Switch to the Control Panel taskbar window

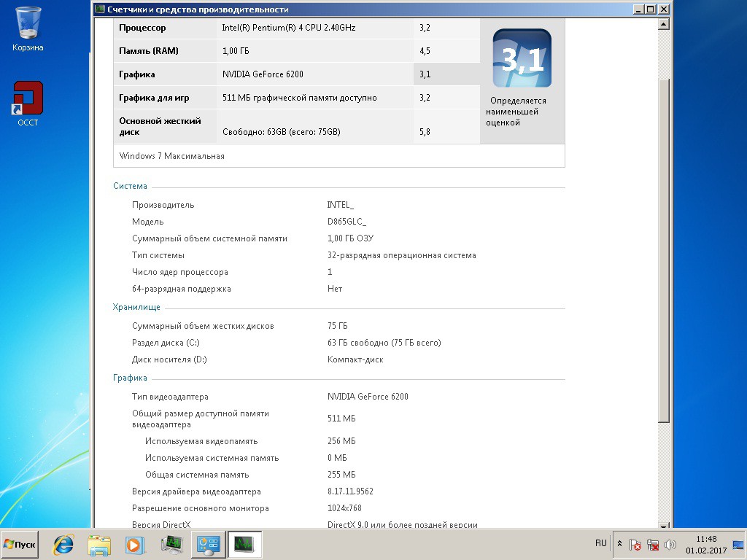(x=208, y=544)
